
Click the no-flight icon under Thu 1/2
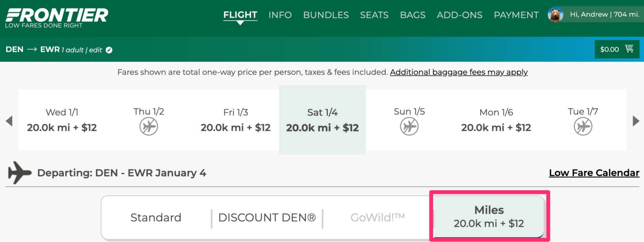149,126
